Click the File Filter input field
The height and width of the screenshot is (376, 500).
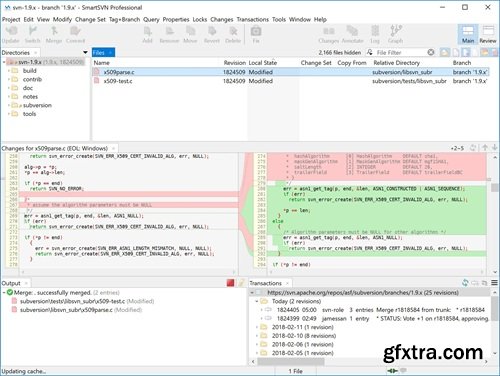[x=401, y=52]
